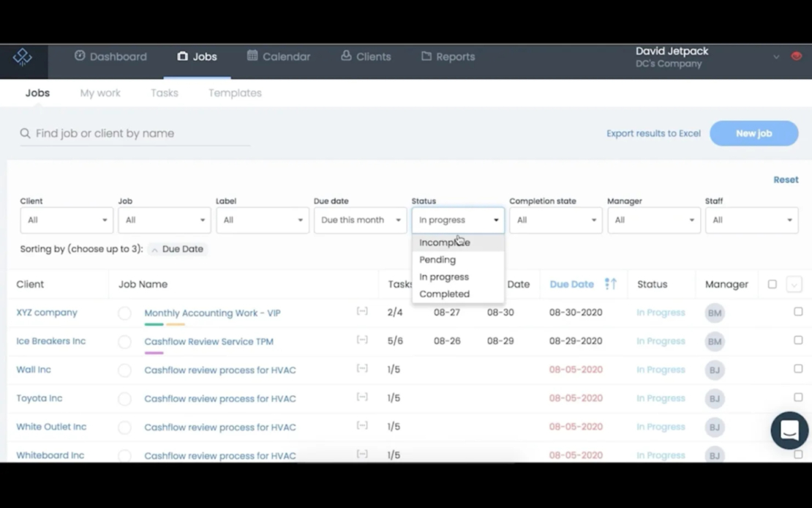This screenshot has width=812, height=508.
Task: Click the progress bar under Cashflow Review Service TPM
Action: click(x=154, y=351)
